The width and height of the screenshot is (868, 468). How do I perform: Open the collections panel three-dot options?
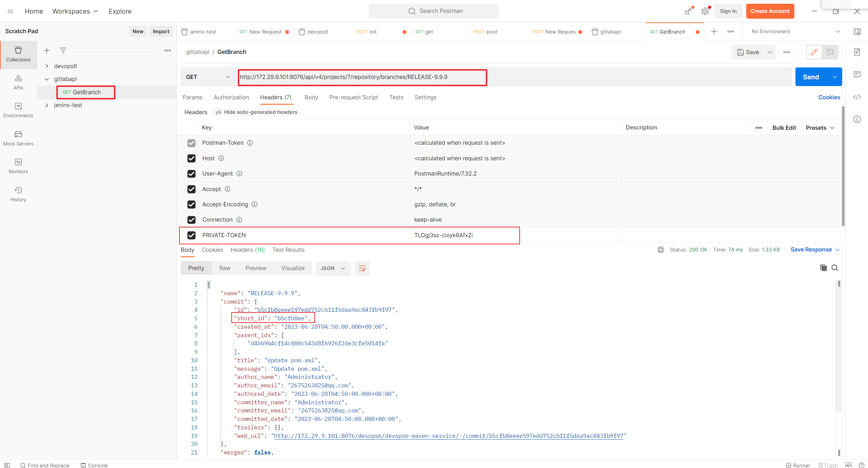tap(168, 50)
